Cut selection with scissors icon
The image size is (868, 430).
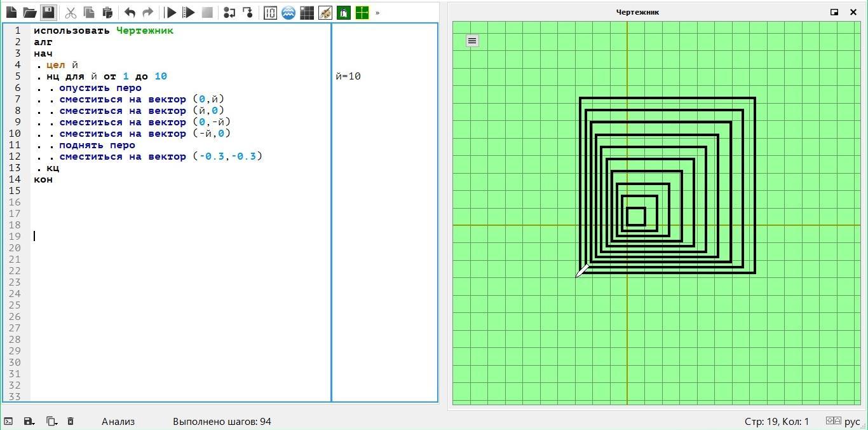point(71,12)
